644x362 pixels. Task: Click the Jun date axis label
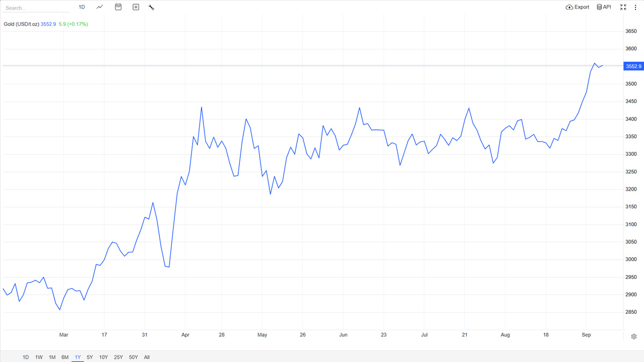coord(343,335)
